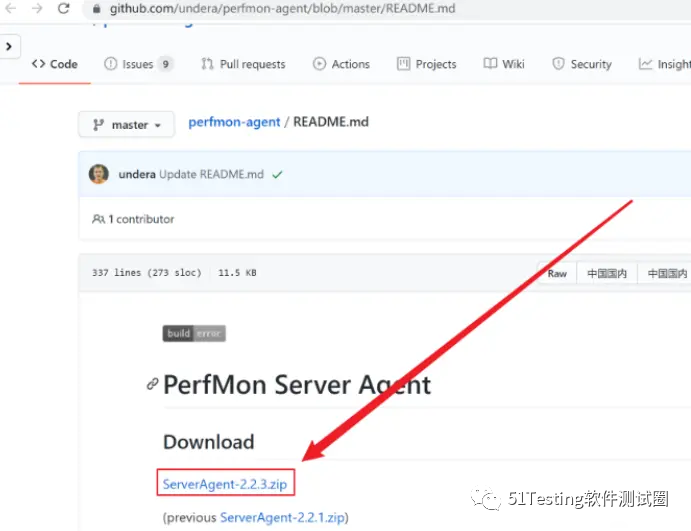The height and width of the screenshot is (531, 691).
Task: Open the Wiki tab
Action: pyautogui.click(x=504, y=64)
